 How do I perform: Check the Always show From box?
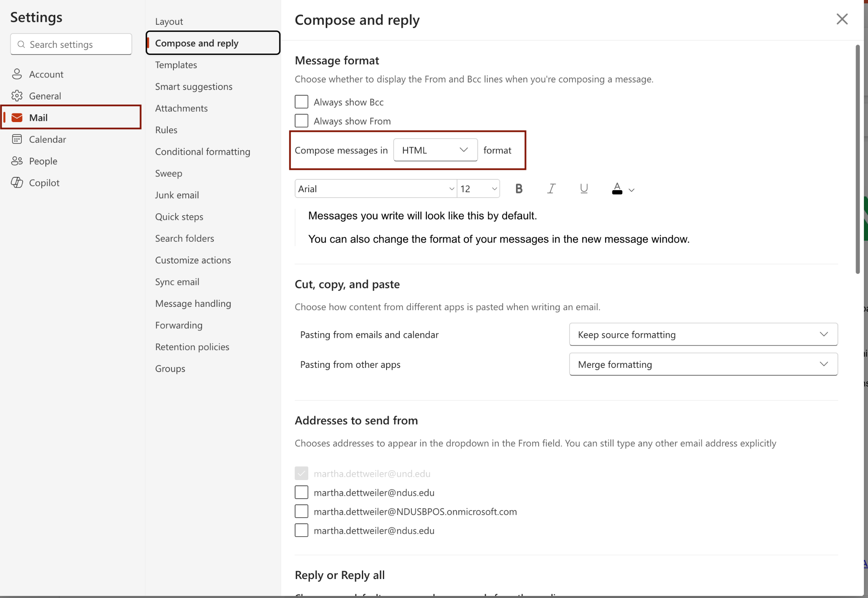(x=301, y=120)
